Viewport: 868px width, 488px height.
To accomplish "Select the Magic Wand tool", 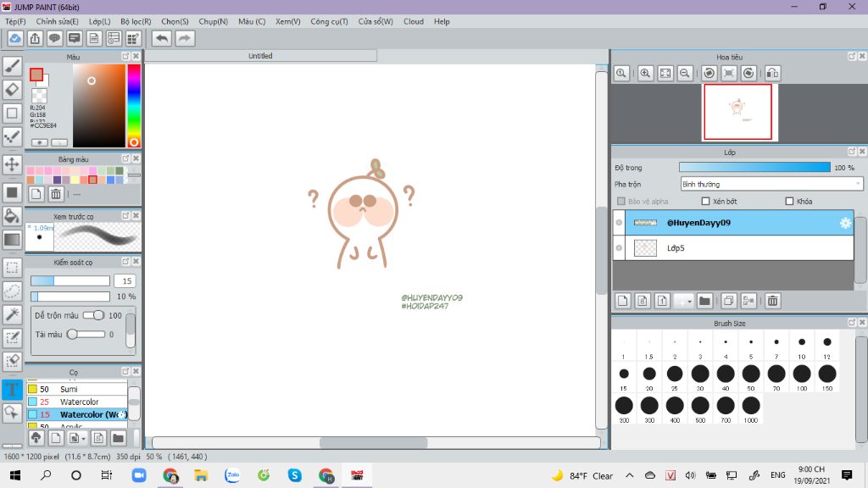I will (12, 314).
